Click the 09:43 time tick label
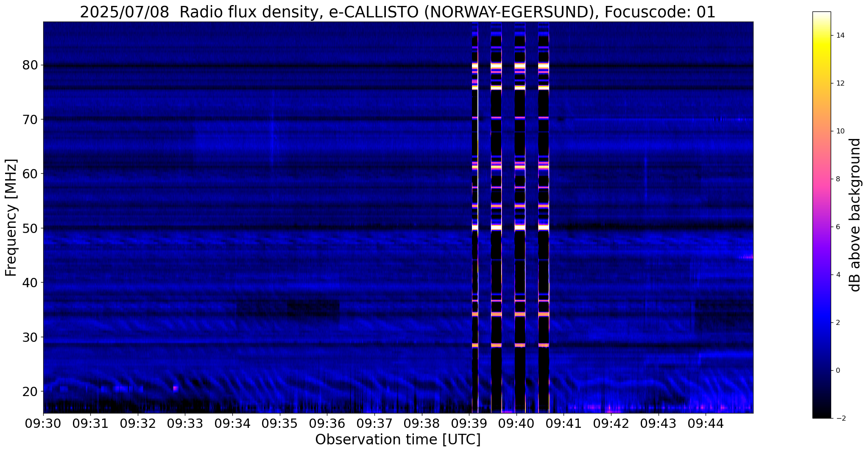The height and width of the screenshot is (452, 868). 658,424
